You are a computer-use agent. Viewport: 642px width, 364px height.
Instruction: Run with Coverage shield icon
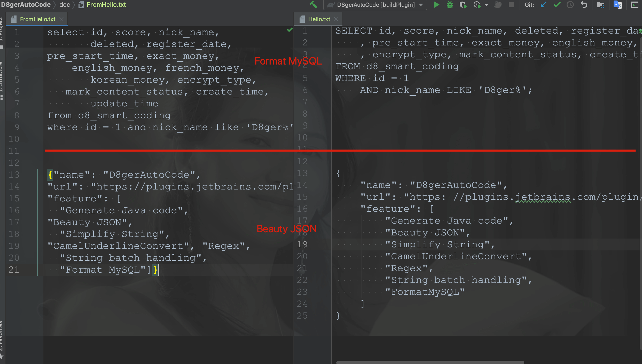pos(463,5)
